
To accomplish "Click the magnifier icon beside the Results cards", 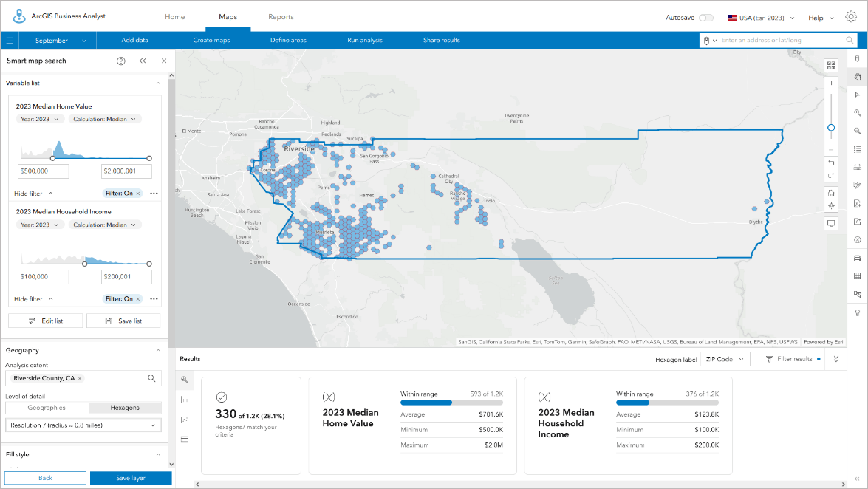I will [x=184, y=380].
